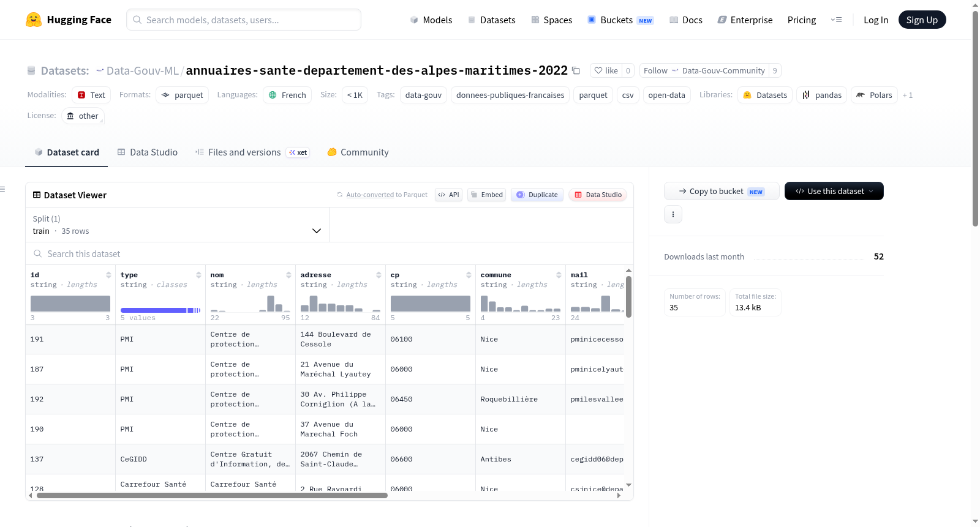This screenshot has height=527, width=980.
Task: Focus the Search this dataset field
Action: [x=330, y=253]
